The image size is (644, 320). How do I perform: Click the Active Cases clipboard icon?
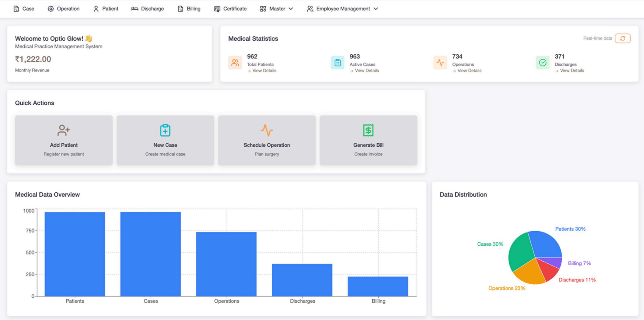pyautogui.click(x=338, y=63)
